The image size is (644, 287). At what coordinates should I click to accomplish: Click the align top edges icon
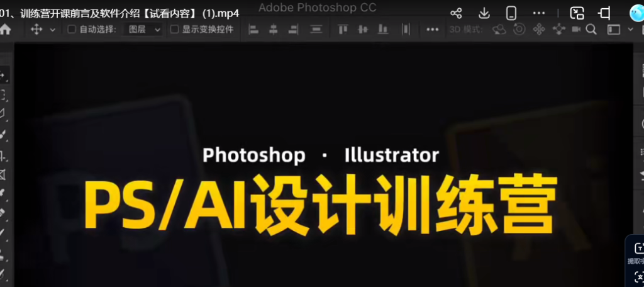343,29
